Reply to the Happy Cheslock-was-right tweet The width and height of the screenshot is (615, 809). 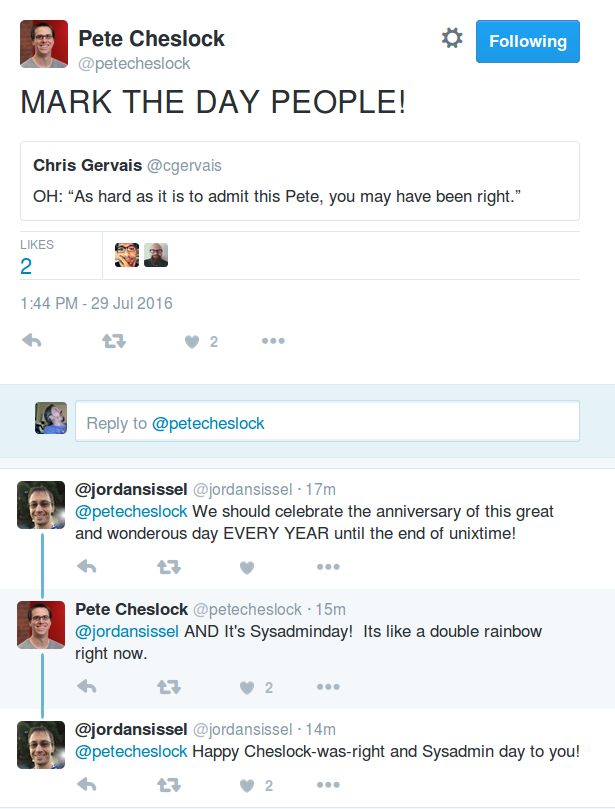(87, 785)
